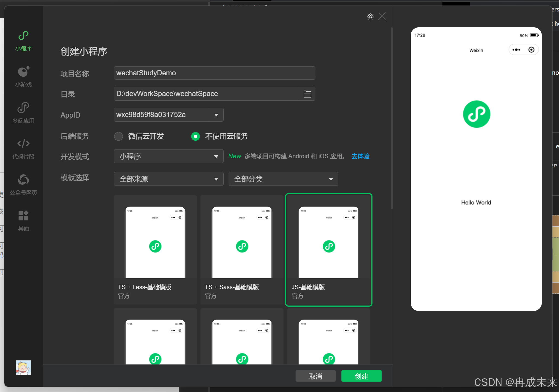Open the 全部分类 category dropdown
This screenshot has width=559, height=392.
pyautogui.click(x=283, y=179)
